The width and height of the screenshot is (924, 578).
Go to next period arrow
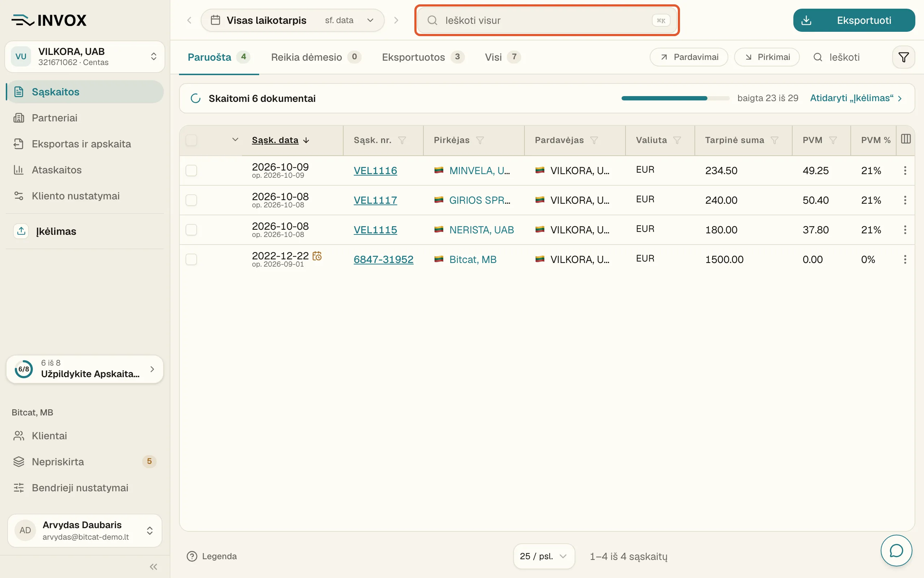[396, 20]
